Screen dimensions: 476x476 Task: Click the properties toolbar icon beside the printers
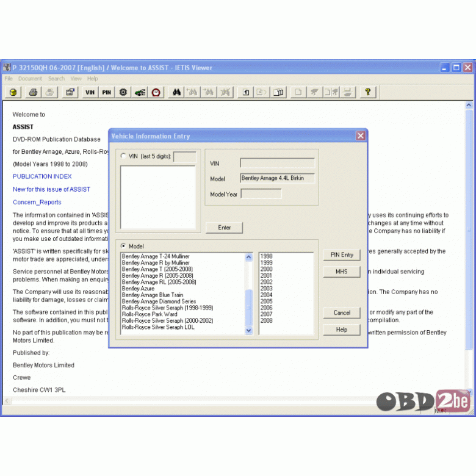70,92
